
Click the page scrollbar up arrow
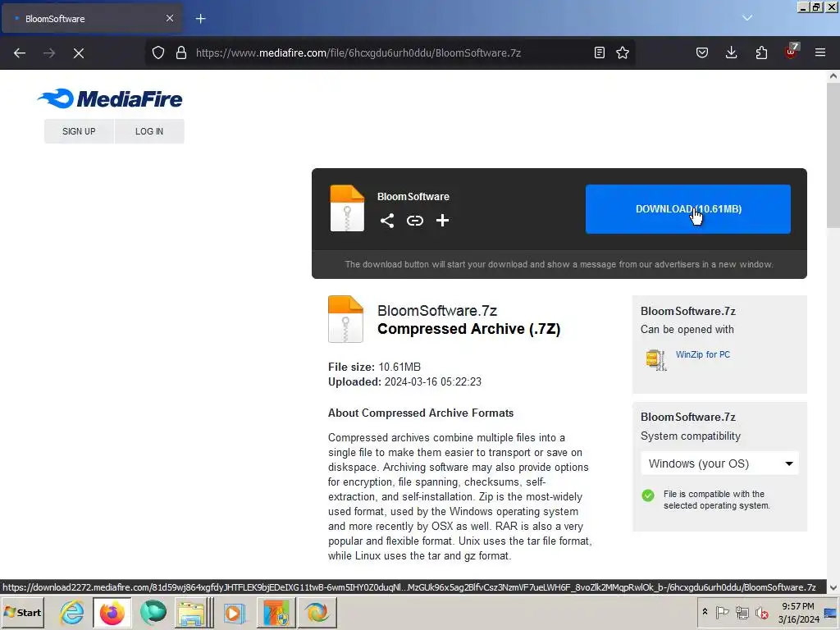833,76
